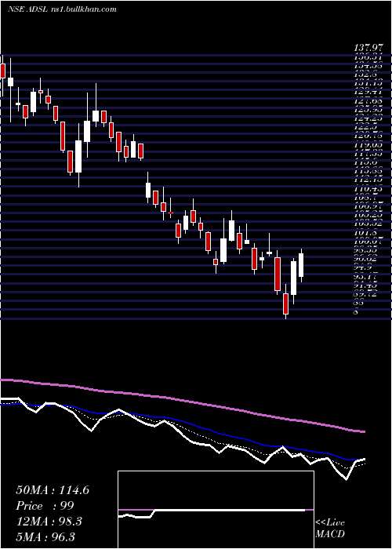Click the NSE ADSL ns1.bullkhan.com title text

pos(62,9)
